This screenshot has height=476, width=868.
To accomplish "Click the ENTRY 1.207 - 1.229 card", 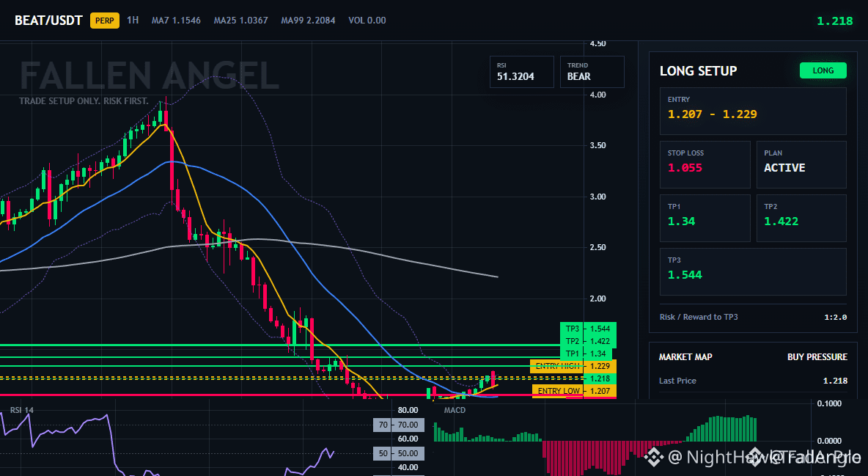I will (x=753, y=111).
